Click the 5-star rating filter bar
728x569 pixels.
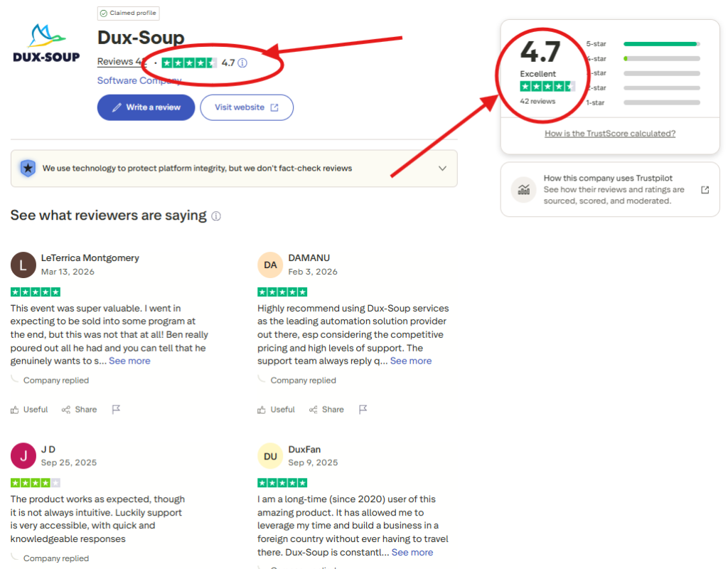660,43
